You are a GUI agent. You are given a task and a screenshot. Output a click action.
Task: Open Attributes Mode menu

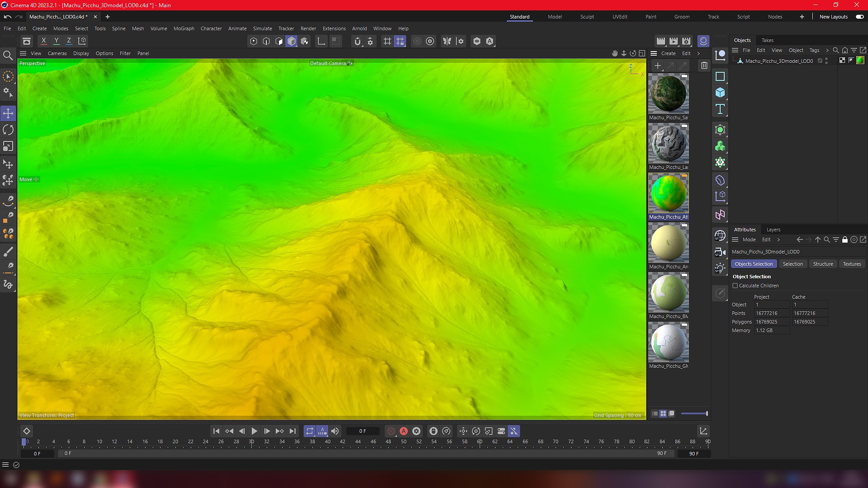click(749, 239)
